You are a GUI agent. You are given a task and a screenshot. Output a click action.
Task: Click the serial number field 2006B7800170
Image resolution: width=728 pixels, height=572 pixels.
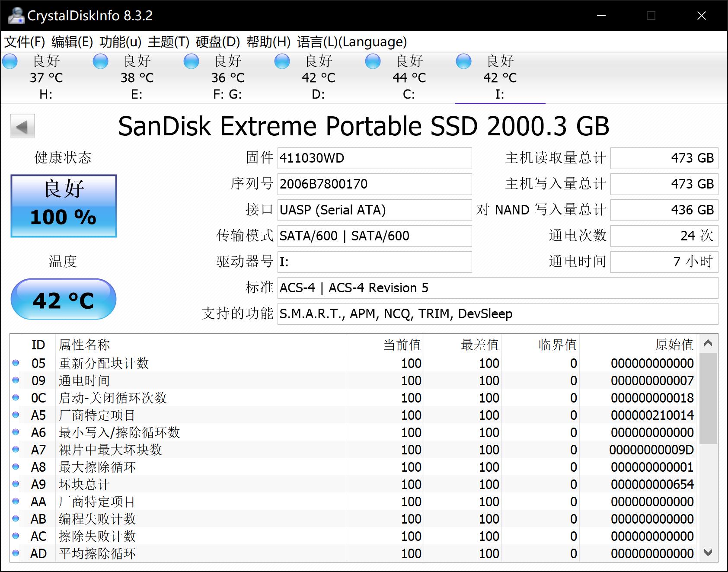click(374, 184)
